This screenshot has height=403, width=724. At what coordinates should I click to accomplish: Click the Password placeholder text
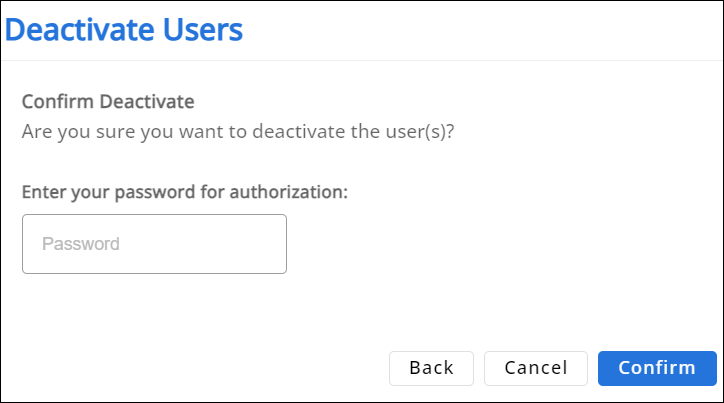(81, 244)
